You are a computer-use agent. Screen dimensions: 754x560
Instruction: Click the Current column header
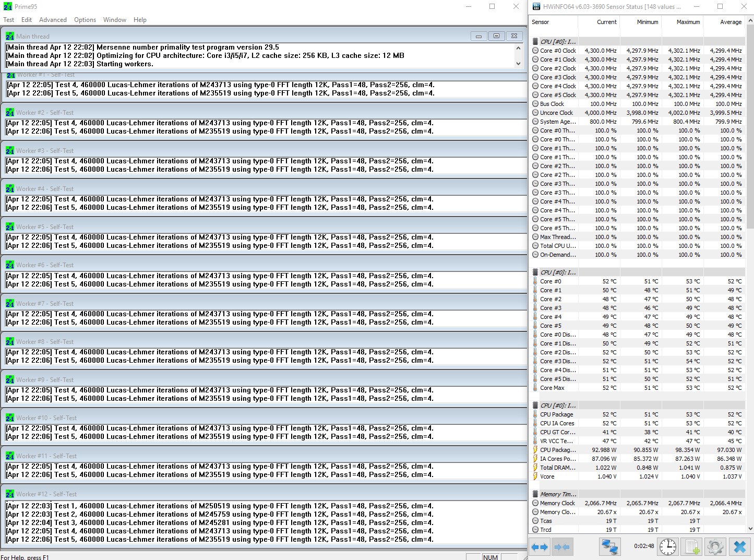(599, 22)
